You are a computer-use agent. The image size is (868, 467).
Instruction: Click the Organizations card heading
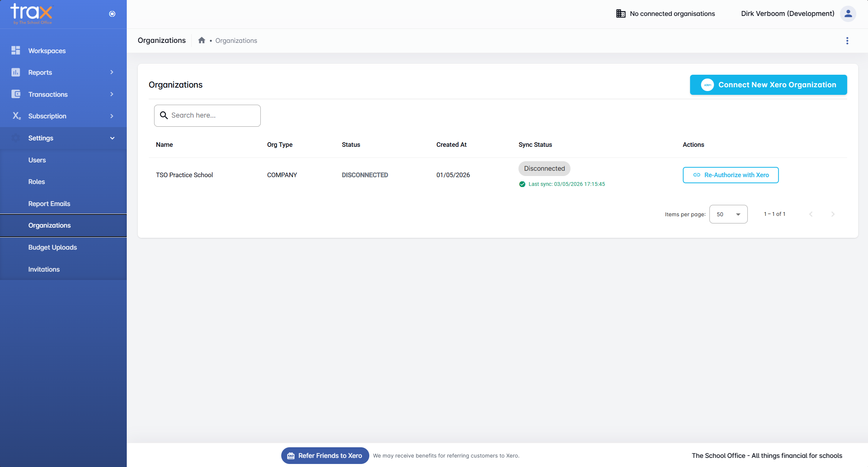[175, 85]
